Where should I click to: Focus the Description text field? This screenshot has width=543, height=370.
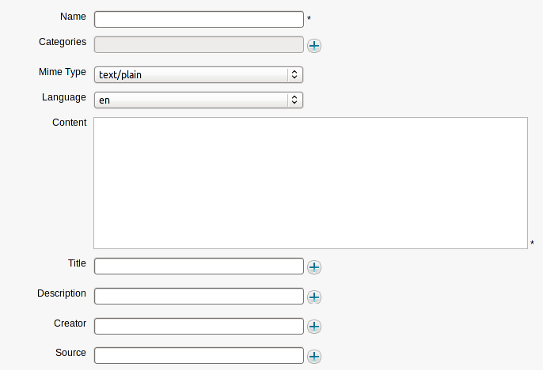(199, 297)
